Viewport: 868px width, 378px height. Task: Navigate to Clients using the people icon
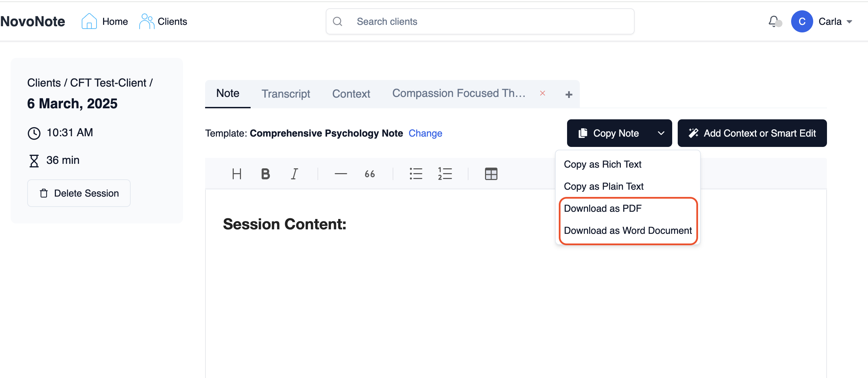147,21
